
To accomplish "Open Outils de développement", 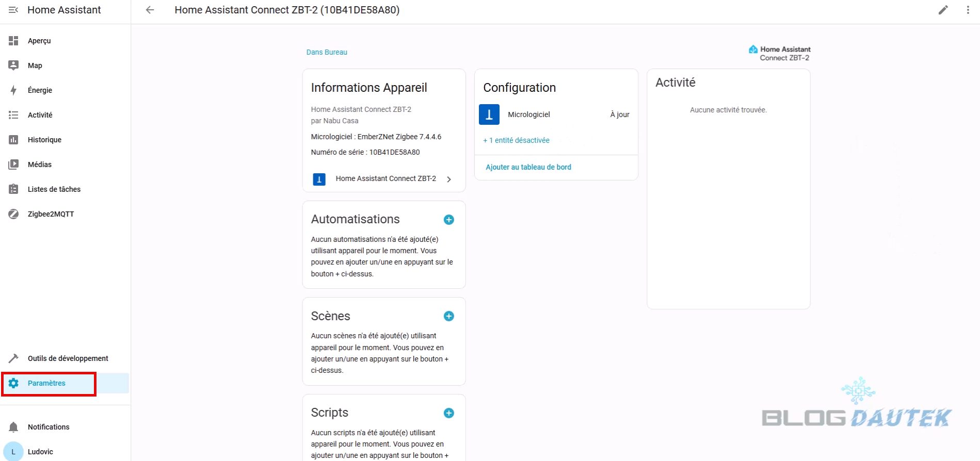I will click(68, 358).
